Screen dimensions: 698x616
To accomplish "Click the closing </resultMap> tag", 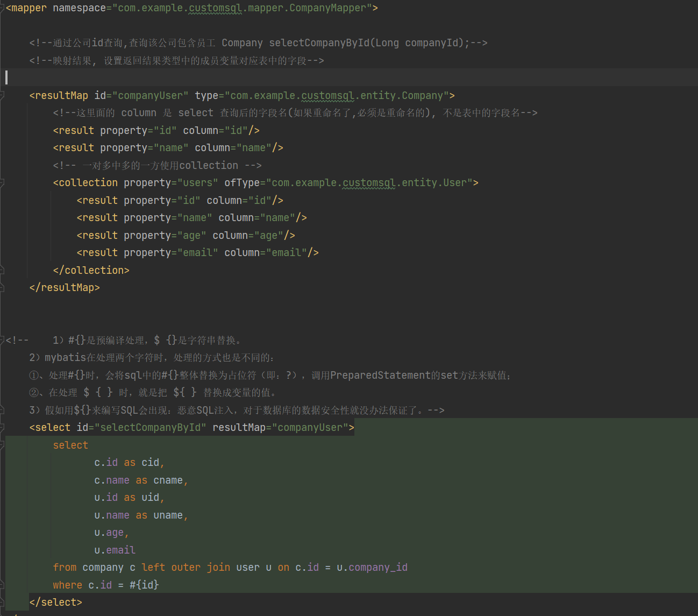I will (65, 288).
